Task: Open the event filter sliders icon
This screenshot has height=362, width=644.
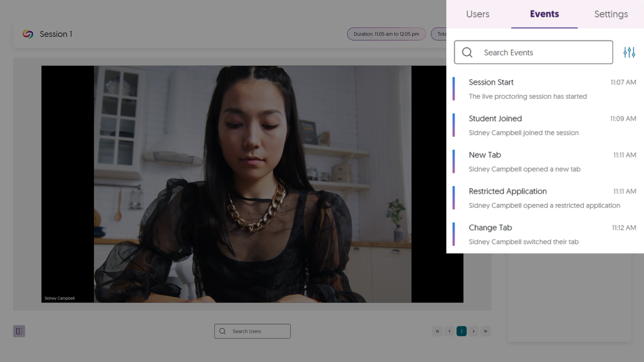Action: (629, 52)
